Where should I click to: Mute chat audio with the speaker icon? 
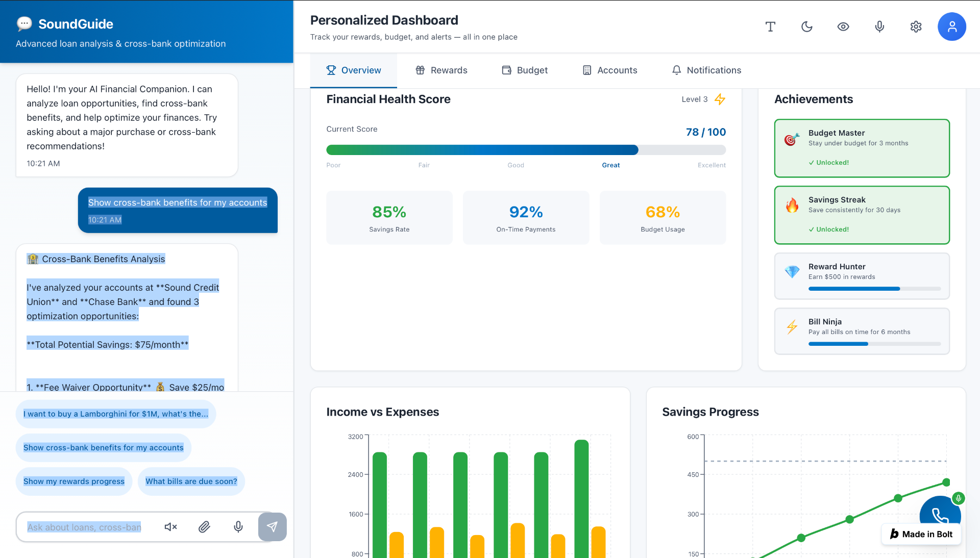click(x=170, y=527)
